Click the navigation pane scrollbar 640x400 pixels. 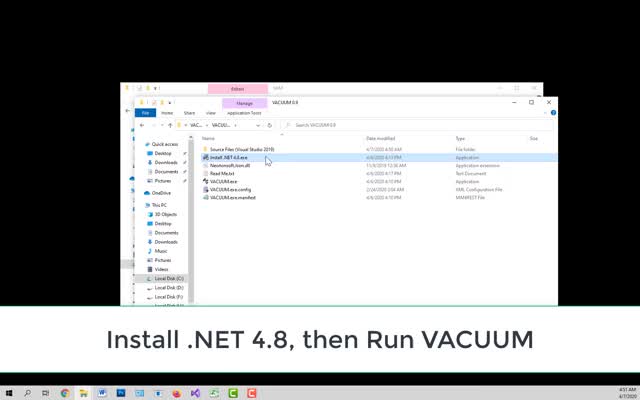coord(191,220)
